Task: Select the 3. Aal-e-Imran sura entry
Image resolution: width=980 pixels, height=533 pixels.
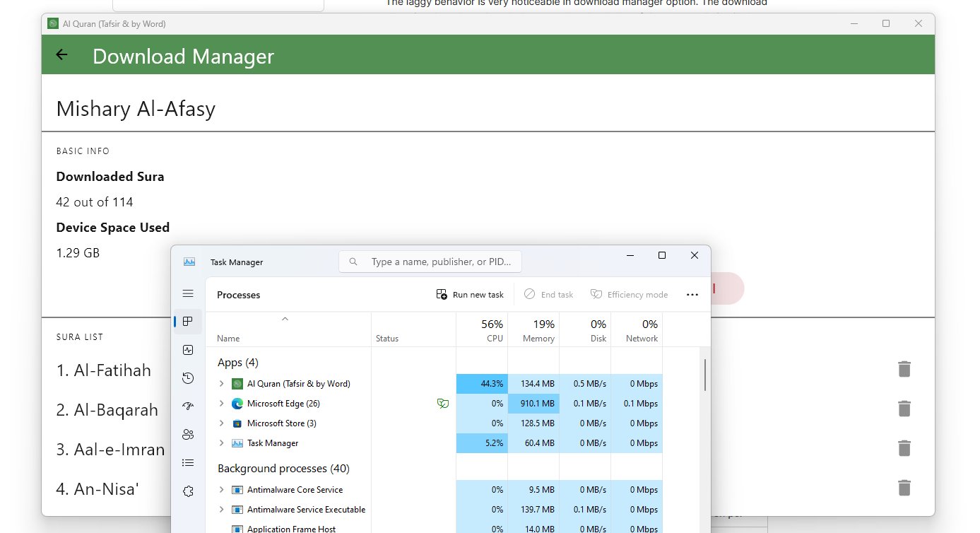Action: 110,449
